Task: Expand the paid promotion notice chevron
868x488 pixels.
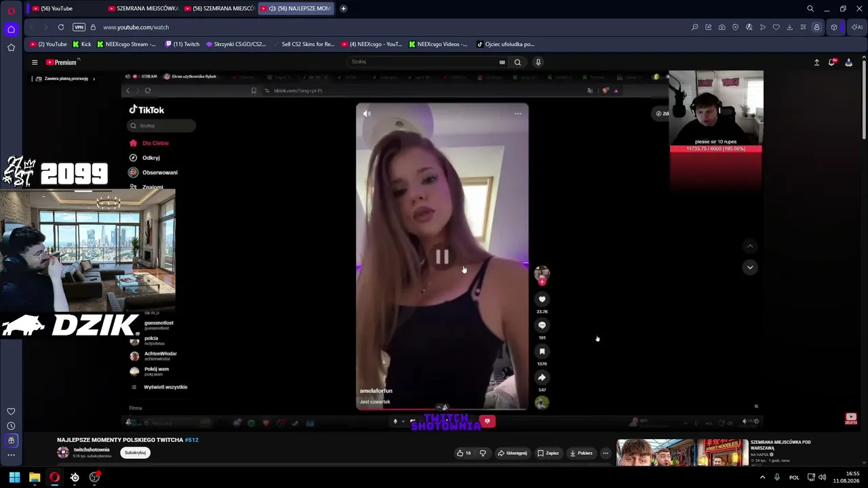Action: tap(94, 79)
